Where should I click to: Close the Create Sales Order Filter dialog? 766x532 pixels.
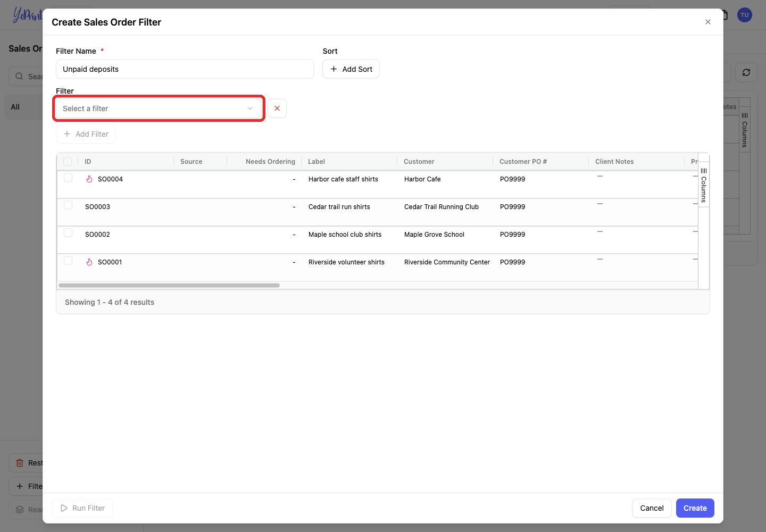[708, 22]
